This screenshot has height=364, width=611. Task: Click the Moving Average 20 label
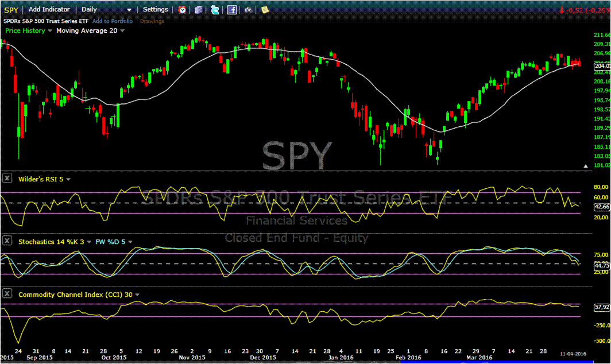point(87,30)
